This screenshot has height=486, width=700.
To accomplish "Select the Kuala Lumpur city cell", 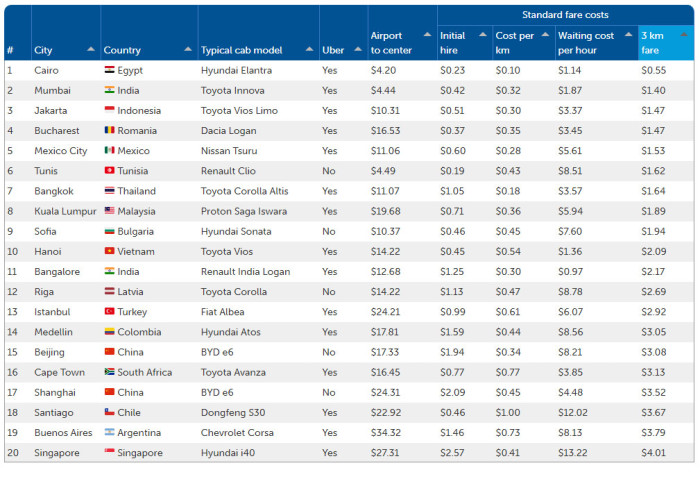I will pyautogui.click(x=65, y=211).
